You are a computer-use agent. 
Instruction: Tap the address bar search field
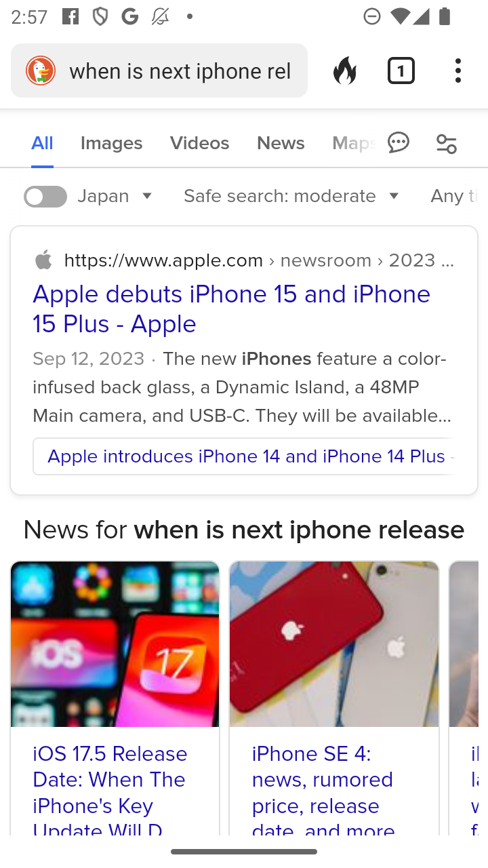tap(180, 71)
